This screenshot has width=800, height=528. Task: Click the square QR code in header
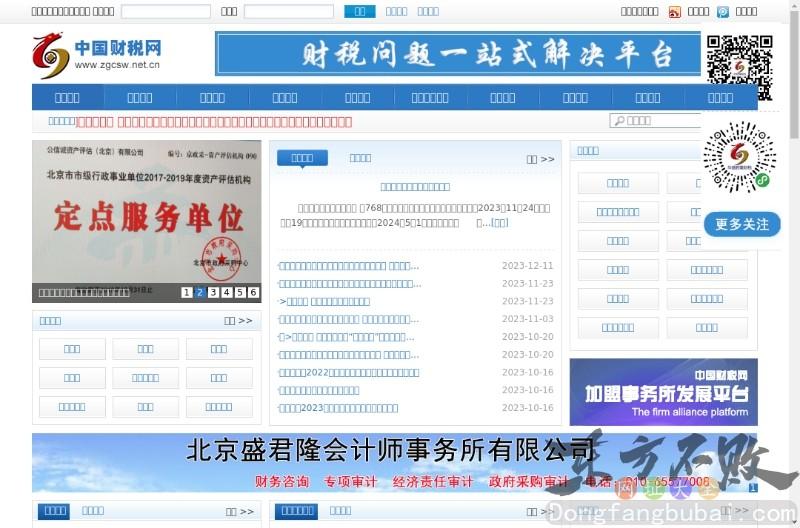pyautogui.click(x=739, y=67)
